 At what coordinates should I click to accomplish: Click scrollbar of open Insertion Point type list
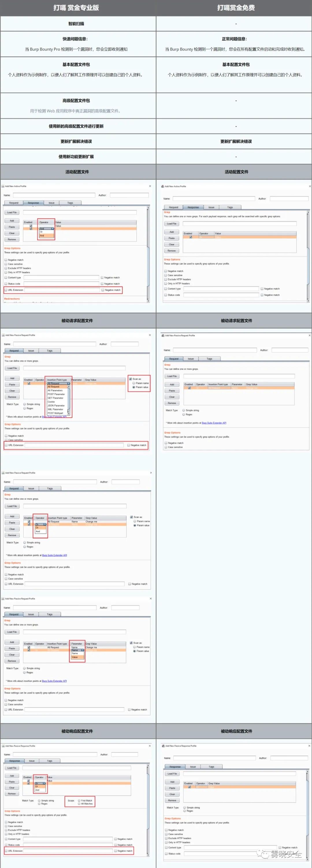[69, 399]
